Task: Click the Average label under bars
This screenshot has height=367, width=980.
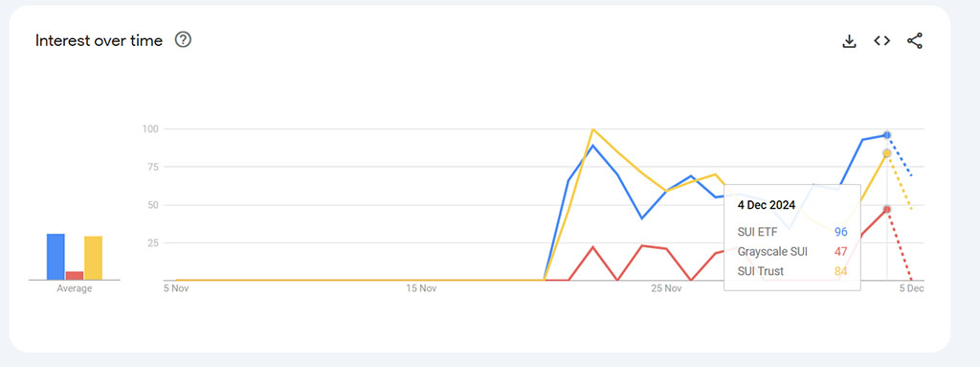Action: (75, 288)
